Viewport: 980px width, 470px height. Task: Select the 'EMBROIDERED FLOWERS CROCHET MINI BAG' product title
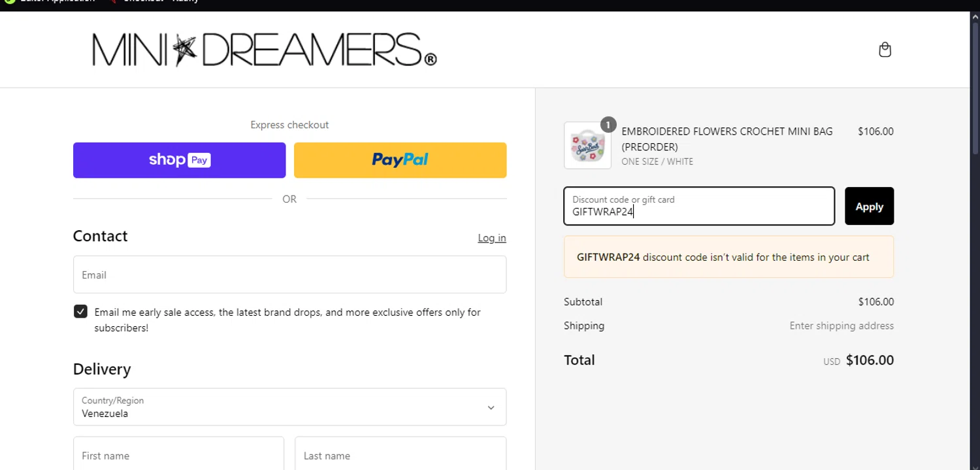[727, 139]
